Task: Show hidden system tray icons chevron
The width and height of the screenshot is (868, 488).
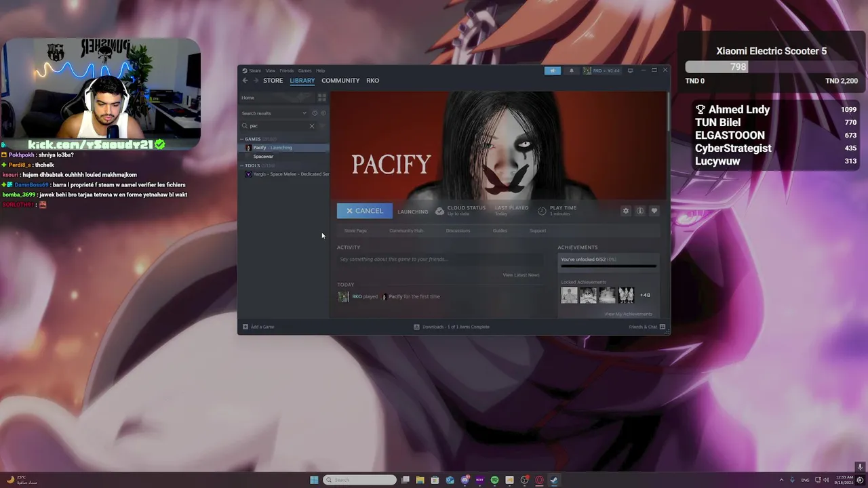Action: pyautogui.click(x=781, y=480)
